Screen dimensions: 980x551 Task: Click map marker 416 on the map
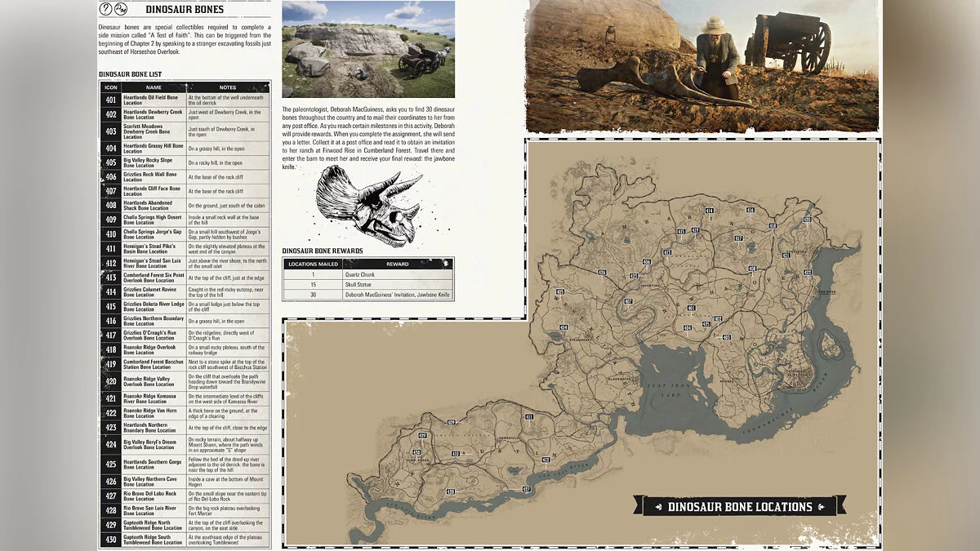(x=751, y=210)
